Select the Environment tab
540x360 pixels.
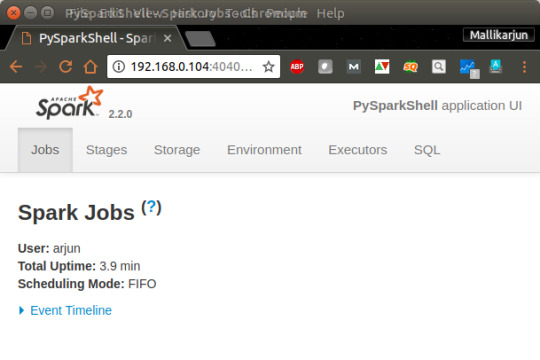(264, 150)
